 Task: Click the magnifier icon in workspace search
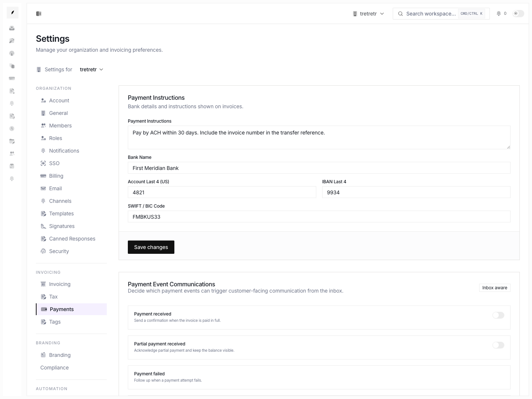click(x=400, y=14)
